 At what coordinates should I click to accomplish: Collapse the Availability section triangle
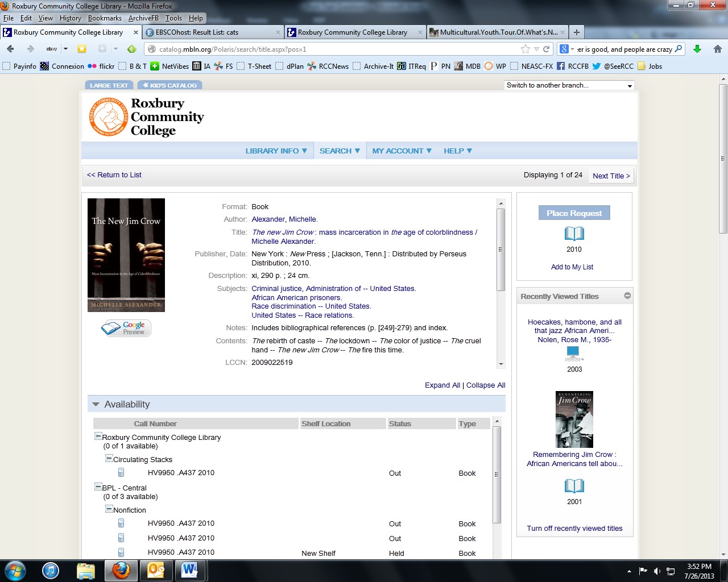click(x=96, y=404)
